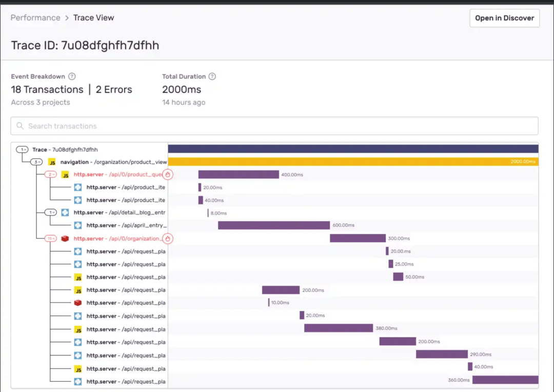554x392 pixels.
Task: Click the blue project icon on the 360.00ms request_pla row
Action: click(78, 382)
